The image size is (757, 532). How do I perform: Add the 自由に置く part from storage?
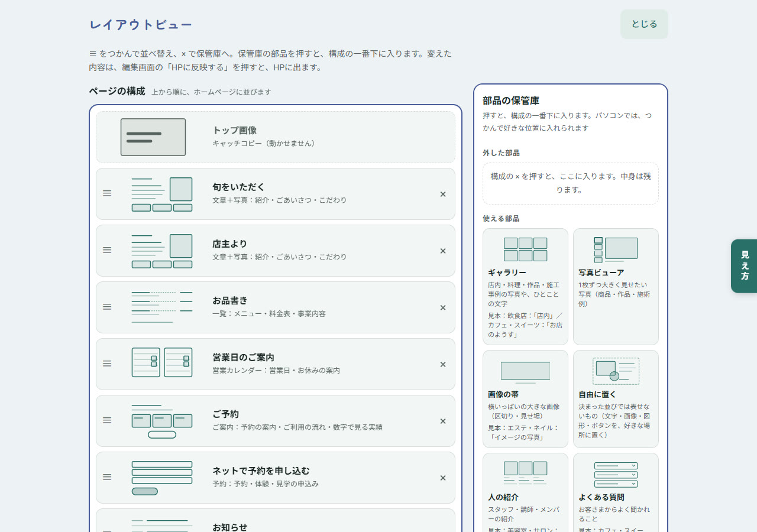(x=616, y=399)
